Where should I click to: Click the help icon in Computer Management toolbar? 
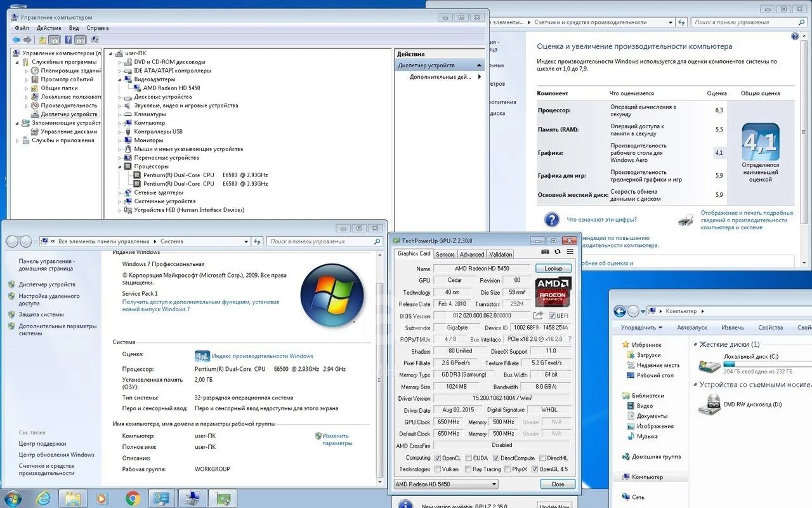[68, 40]
